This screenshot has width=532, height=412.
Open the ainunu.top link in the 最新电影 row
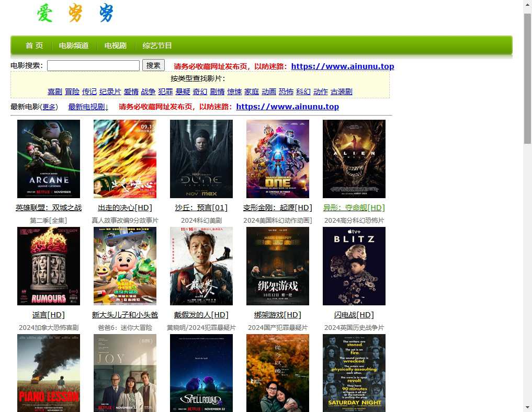[x=287, y=107]
